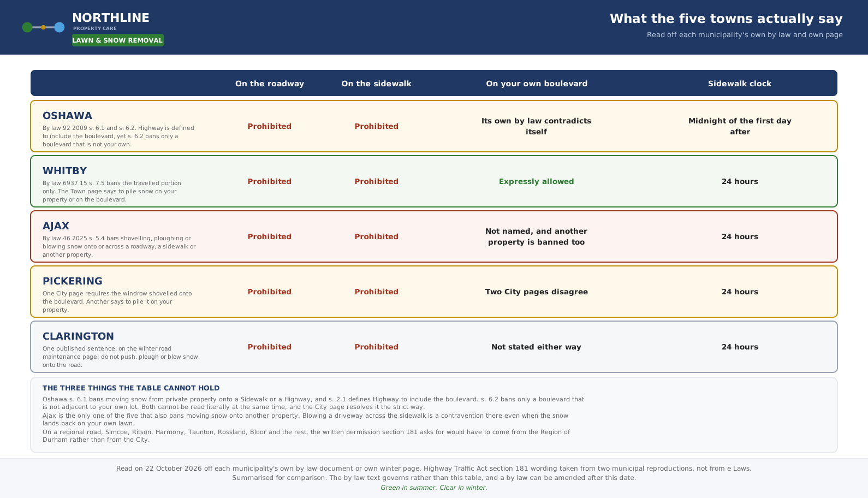The image size is (868, 498).
Task: Click Whitby's '24 hours' sidewalk clock
Action: coord(740,181)
